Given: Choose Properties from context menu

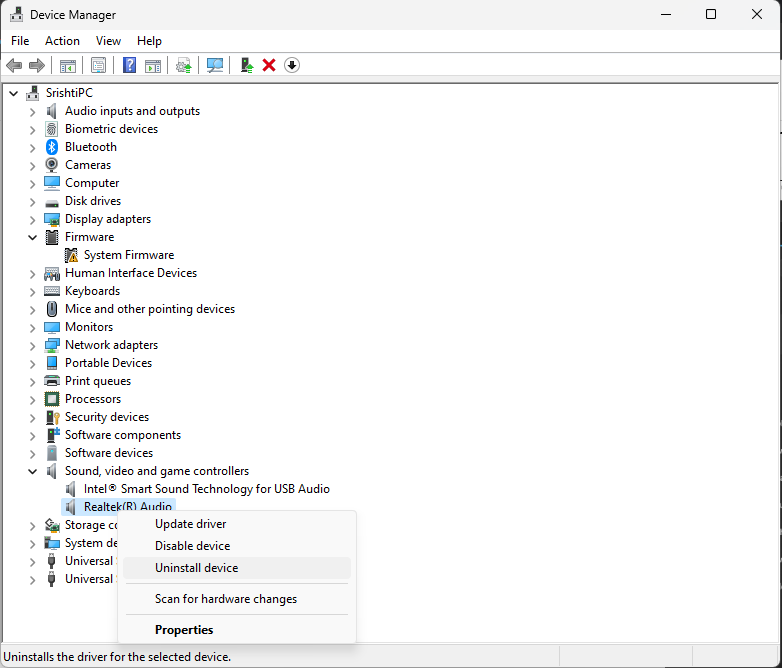Looking at the screenshot, I should point(237,630).
